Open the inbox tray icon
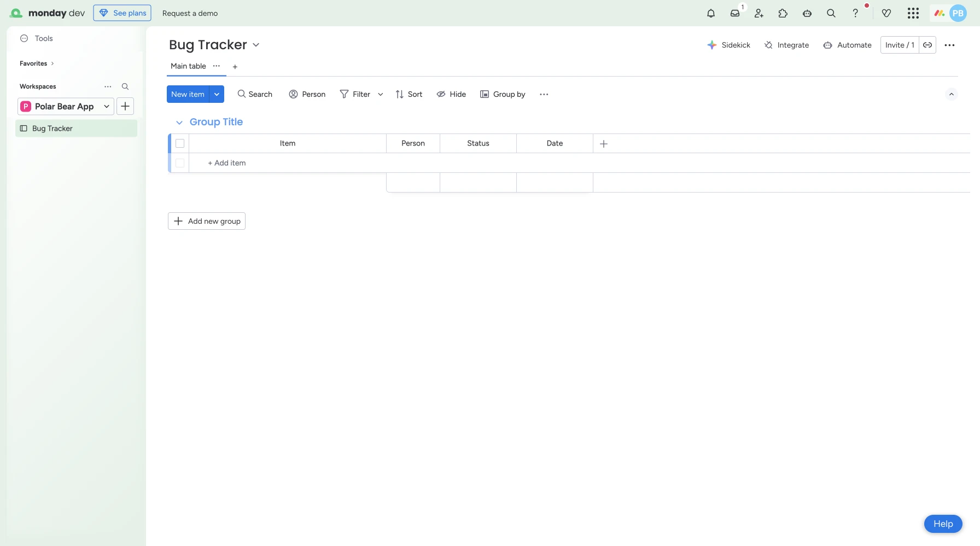The width and height of the screenshot is (980, 546). pos(735,13)
